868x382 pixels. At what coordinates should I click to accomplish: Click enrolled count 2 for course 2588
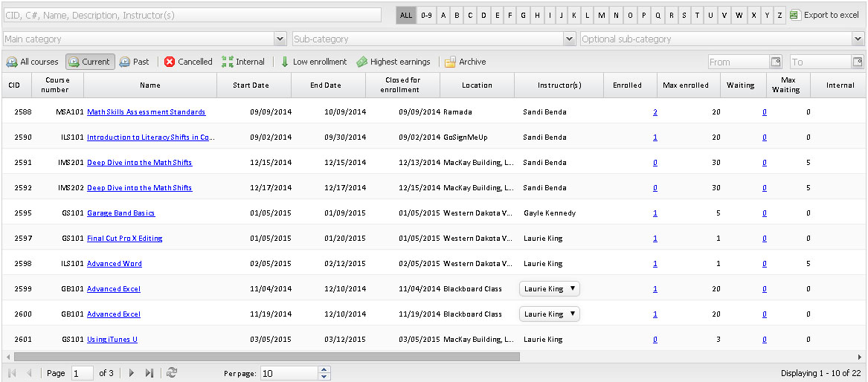click(655, 111)
